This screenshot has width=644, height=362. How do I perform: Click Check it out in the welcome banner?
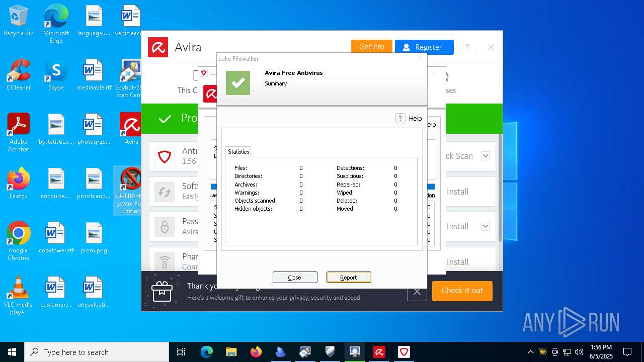pyautogui.click(x=462, y=291)
